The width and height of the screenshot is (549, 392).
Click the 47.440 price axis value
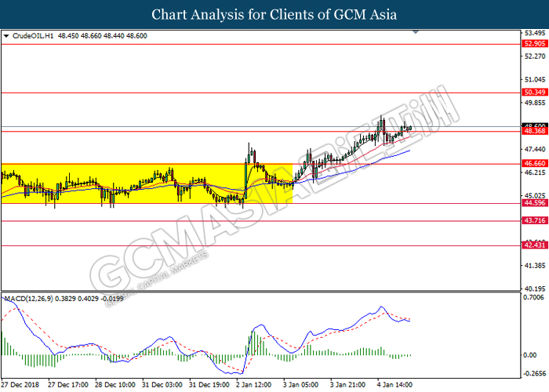(x=535, y=150)
